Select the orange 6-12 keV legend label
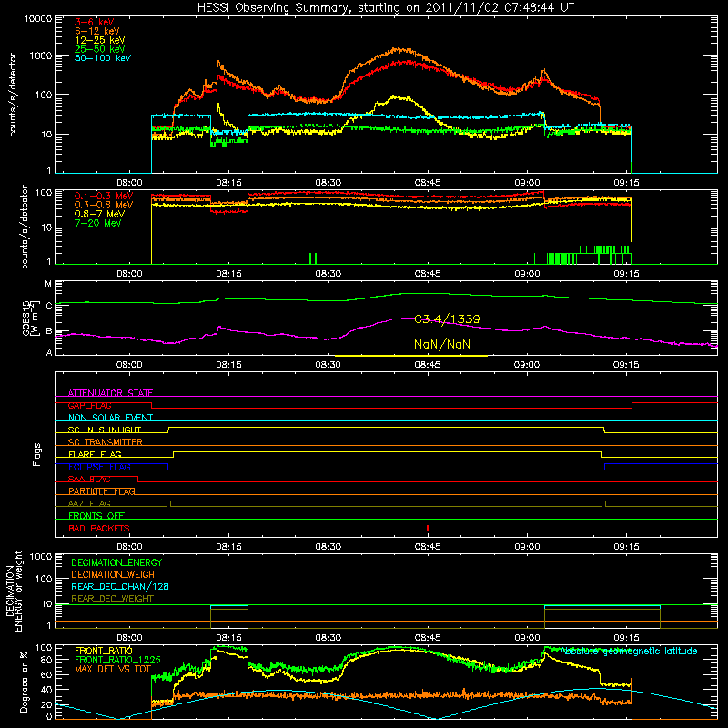The image size is (728, 728). [x=97, y=31]
